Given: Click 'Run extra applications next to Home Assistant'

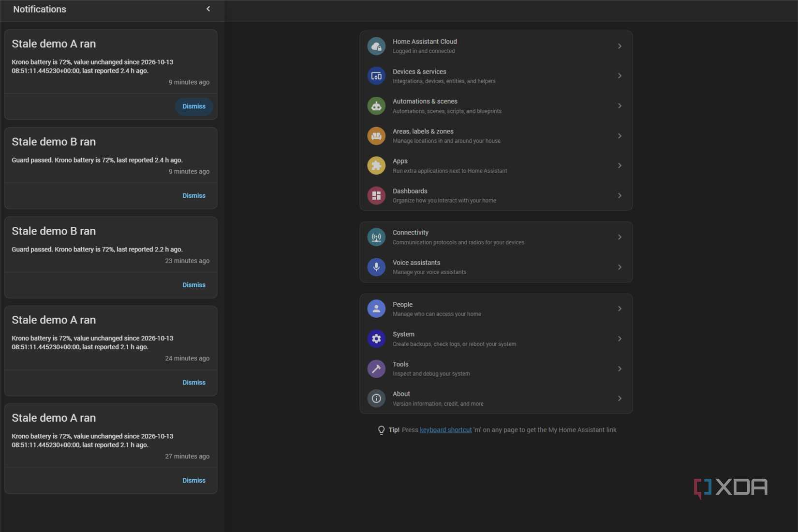Looking at the screenshot, I should pyautogui.click(x=450, y=171).
